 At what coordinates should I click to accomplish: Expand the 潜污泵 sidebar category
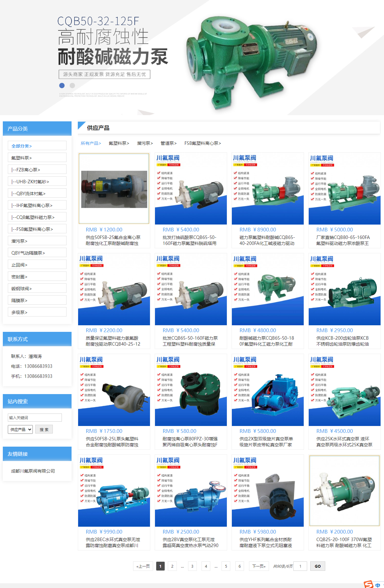37,241
